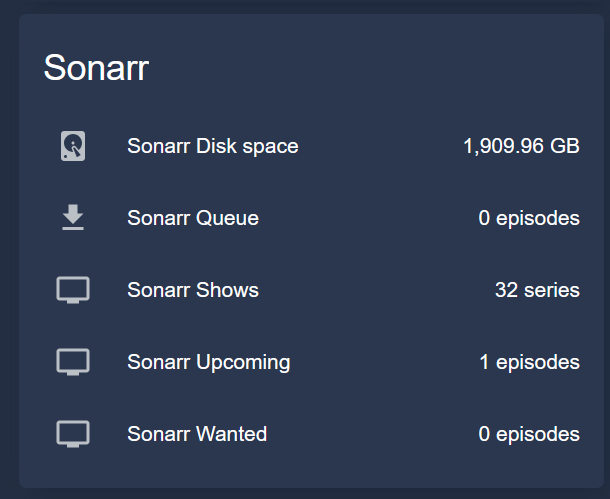This screenshot has height=499, width=610.
Task: Click the Sonarr card title
Action: pyautogui.click(x=96, y=68)
